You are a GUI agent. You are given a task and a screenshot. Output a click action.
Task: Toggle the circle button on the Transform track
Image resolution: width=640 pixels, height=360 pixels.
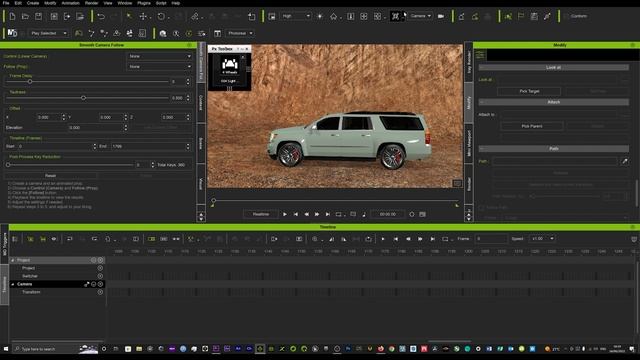point(100,292)
